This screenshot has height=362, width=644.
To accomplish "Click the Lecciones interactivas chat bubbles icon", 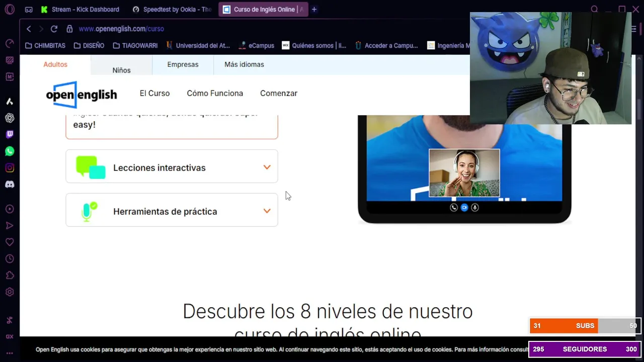I will click(91, 167).
